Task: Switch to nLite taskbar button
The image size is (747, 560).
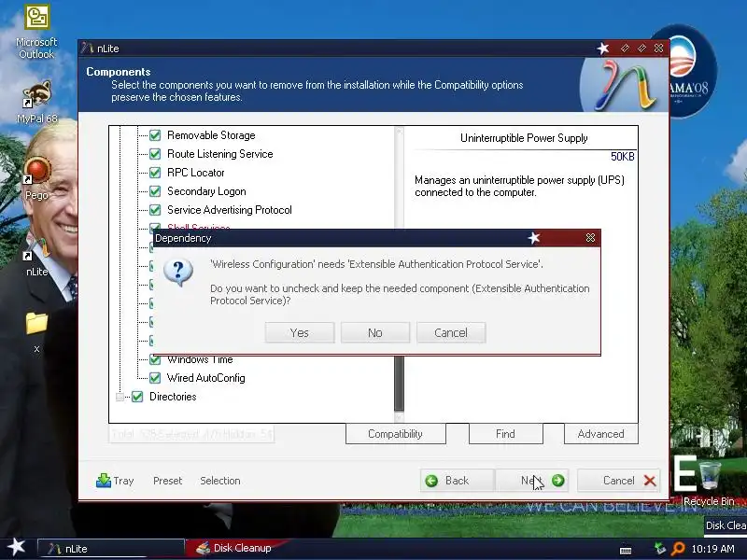Action: [110, 549]
